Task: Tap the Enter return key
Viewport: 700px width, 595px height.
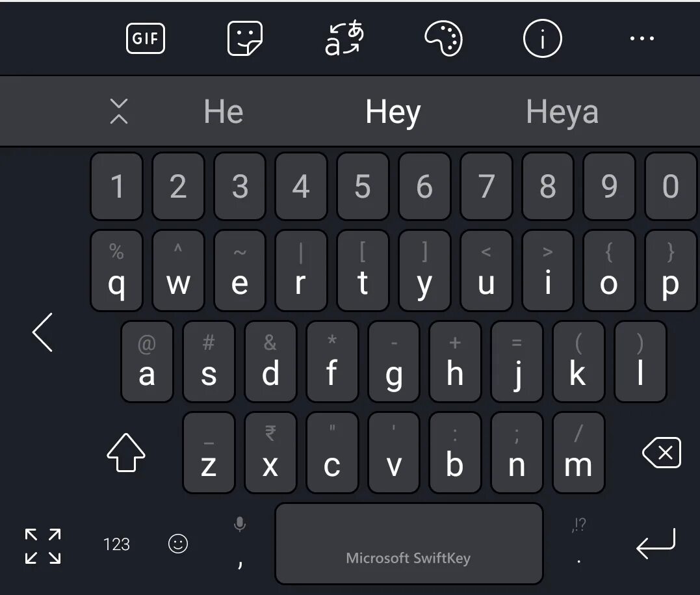Action: [655, 544]
